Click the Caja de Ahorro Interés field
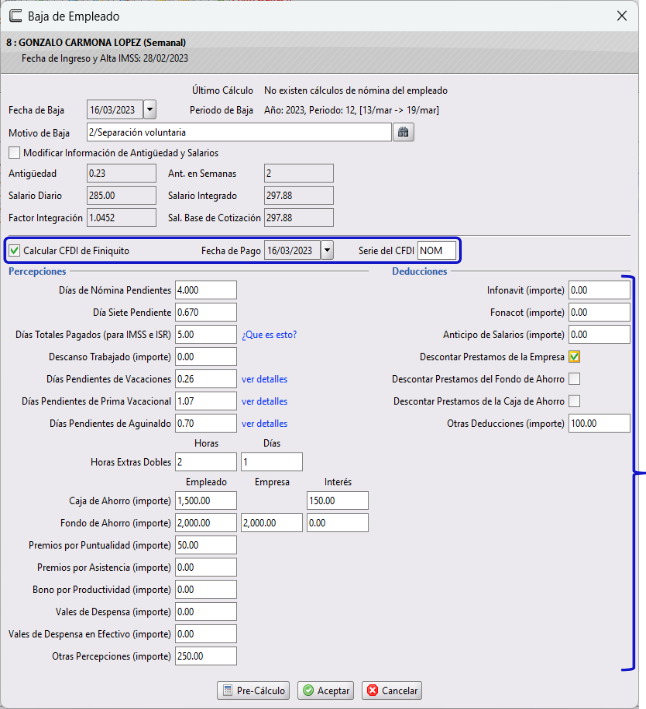The width and height of the screenshot is (646, 709). point(338,501)
